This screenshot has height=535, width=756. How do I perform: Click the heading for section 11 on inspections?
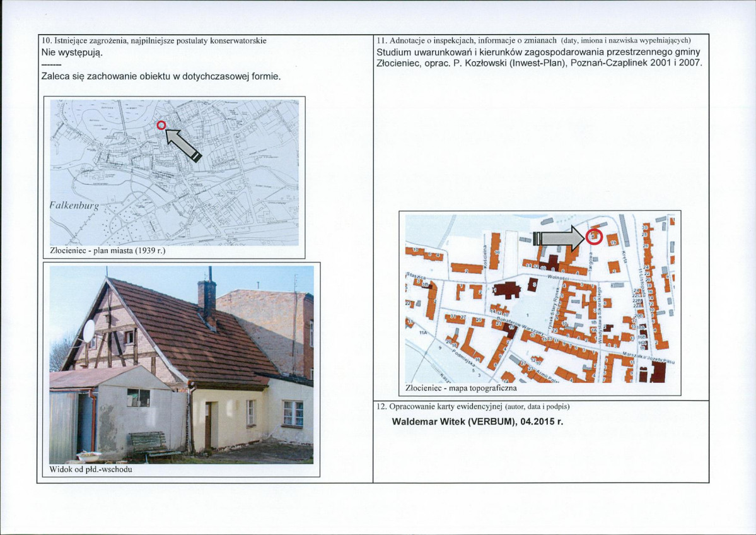pyautogui.click(x=533, y=40)
